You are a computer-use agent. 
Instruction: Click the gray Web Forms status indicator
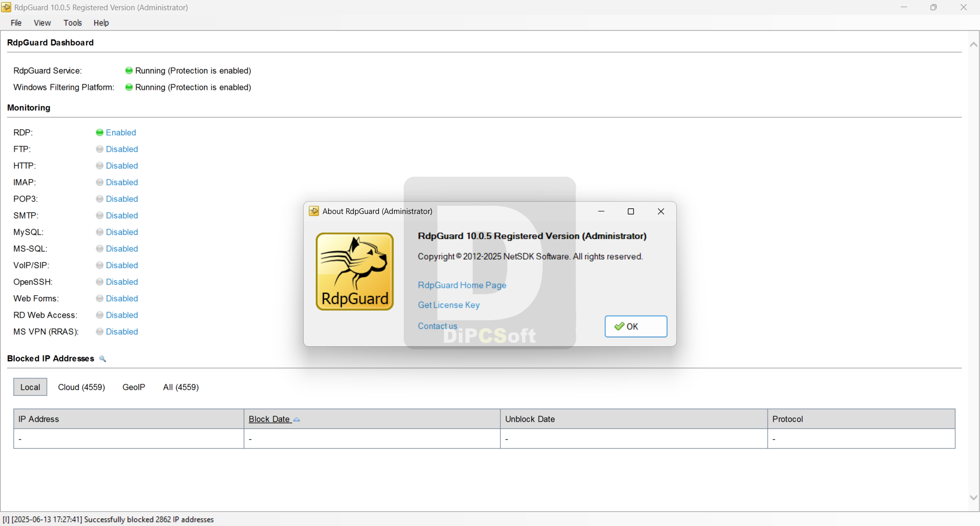click(100, 299)
